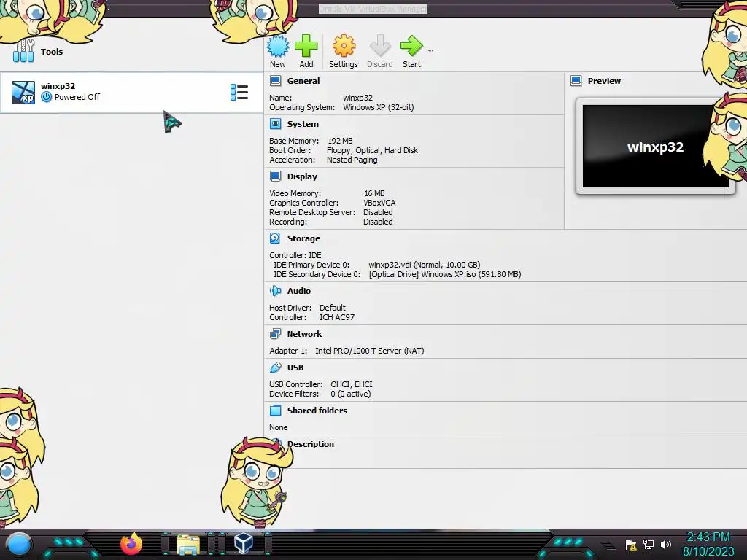
Task: Click the '16 MB' video memory value
Action: (374, 192)
